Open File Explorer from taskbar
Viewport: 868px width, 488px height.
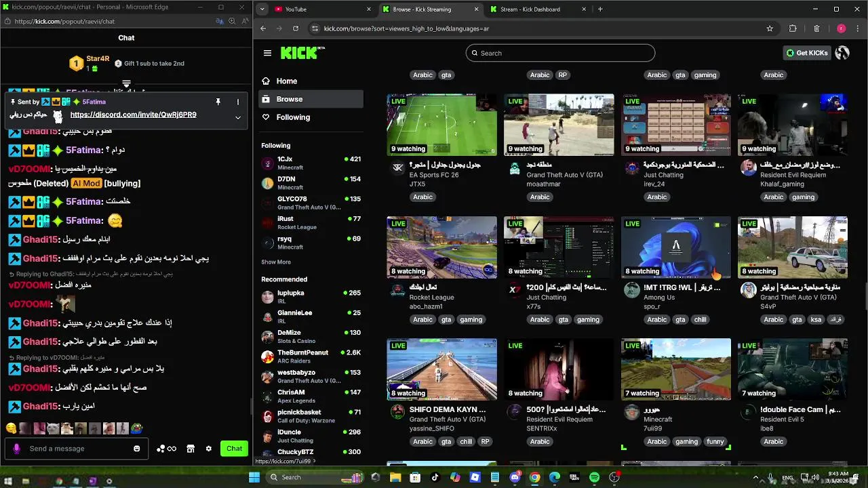(x=395, y=477)
